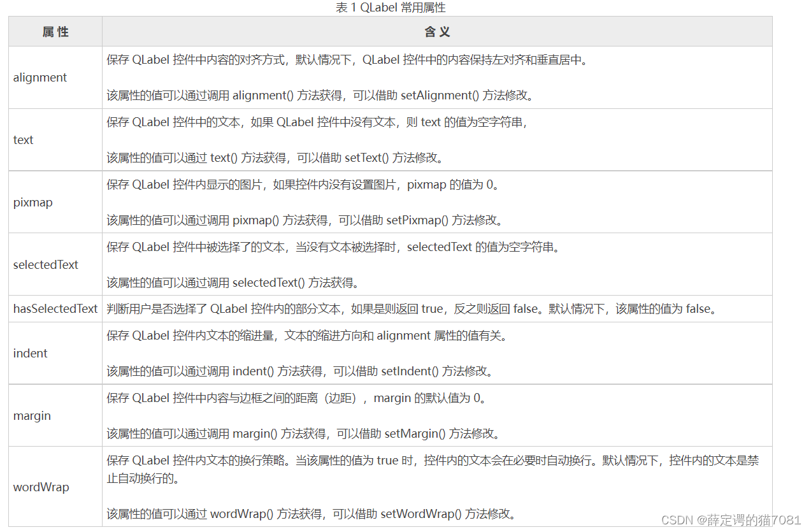Click the '含 义' header cell

(437, 31)
